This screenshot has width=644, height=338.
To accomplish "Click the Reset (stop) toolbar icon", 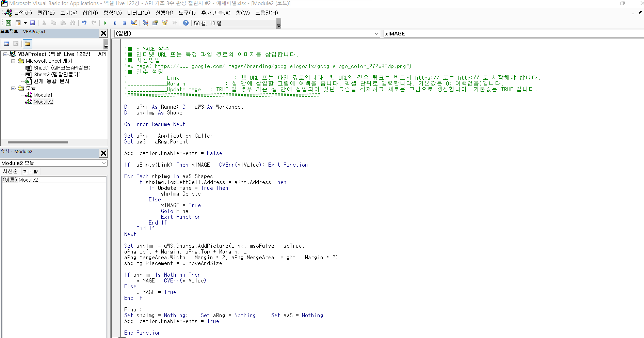I will [124, 23].
